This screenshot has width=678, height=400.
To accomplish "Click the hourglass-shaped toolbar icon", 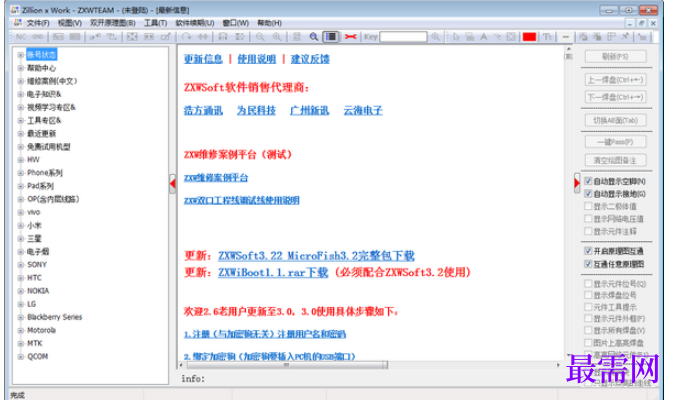I will click(240, 37).
